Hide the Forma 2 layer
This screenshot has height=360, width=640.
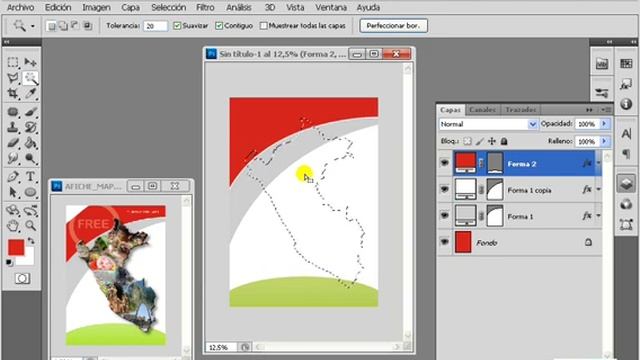444,163
